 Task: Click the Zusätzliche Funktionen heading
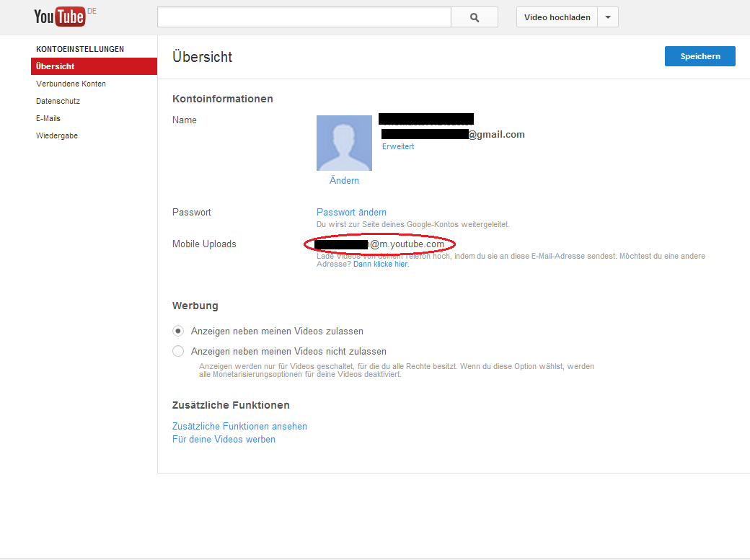[x=231, y=405]
